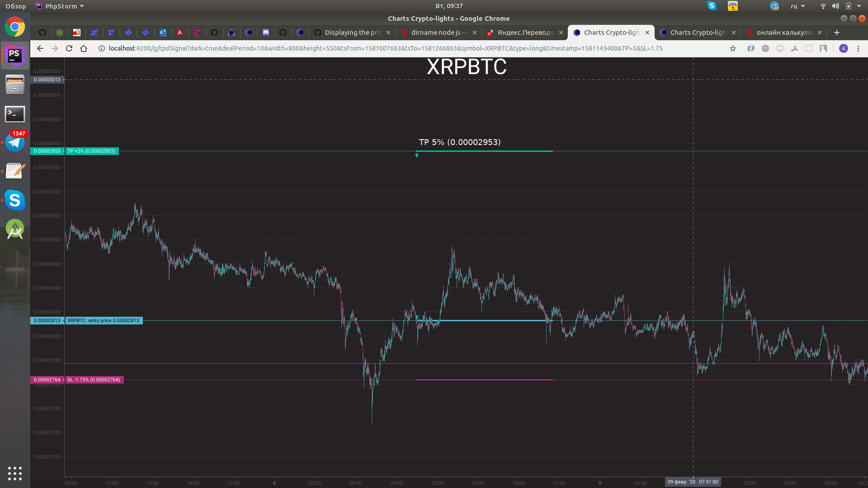This screenshot has width=868, height=488.
Task: Click Обзор activities button
Action: coord(16,6)
